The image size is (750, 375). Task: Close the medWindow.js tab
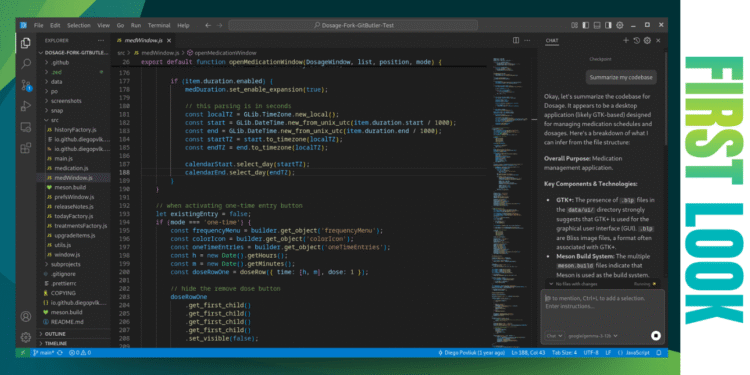point(169,41)
